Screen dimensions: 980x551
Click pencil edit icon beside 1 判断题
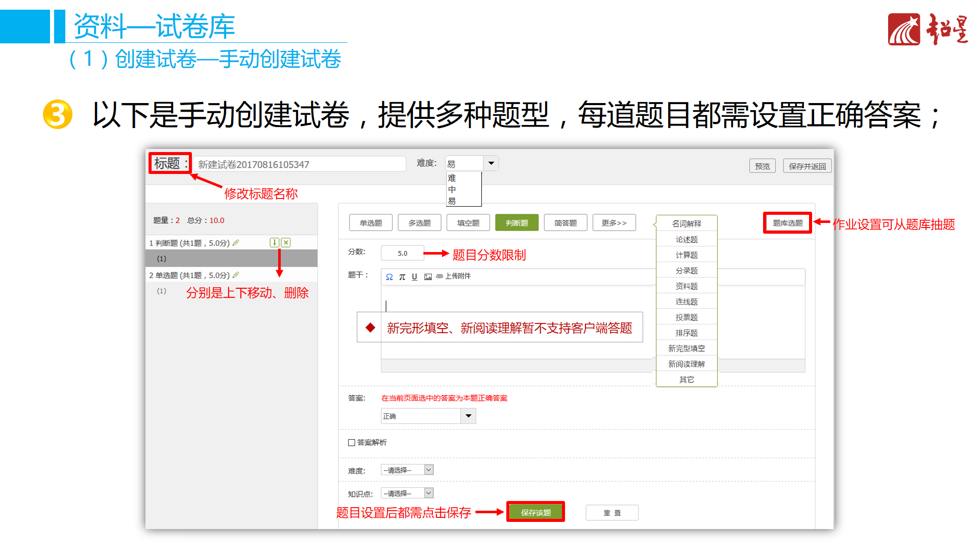coord(236,243)
